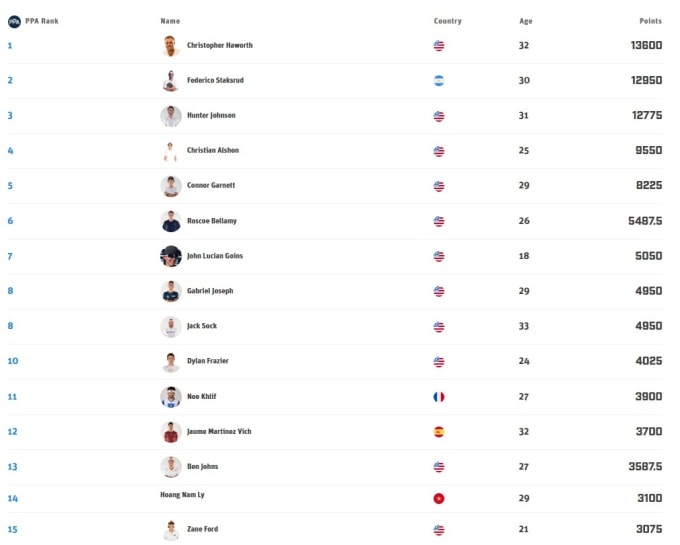This screenshot has height=545, width=680.
Task: Click the Name column header
Action: click(170, 21)
